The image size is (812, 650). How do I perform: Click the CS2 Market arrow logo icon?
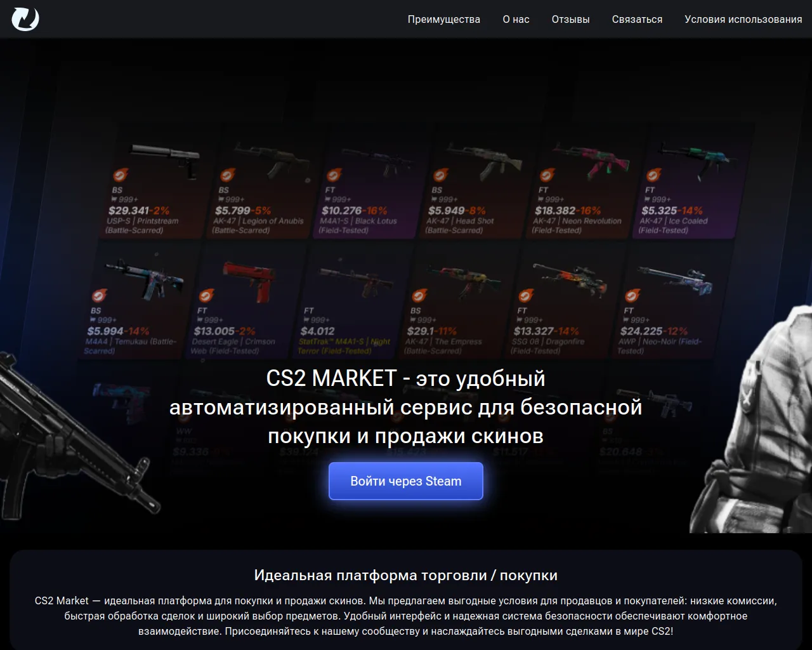(x=25, y=19)
